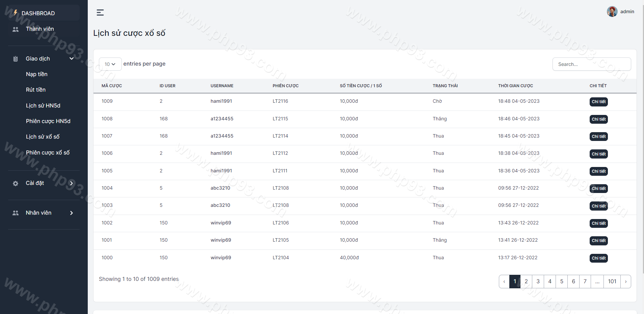Click the Thành viên people icon
Screen dimensions: 644x314
(16, 29)
